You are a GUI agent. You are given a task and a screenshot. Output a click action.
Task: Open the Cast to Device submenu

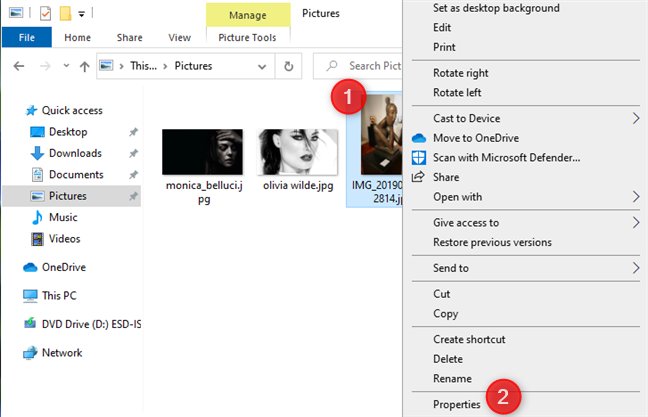526,119
